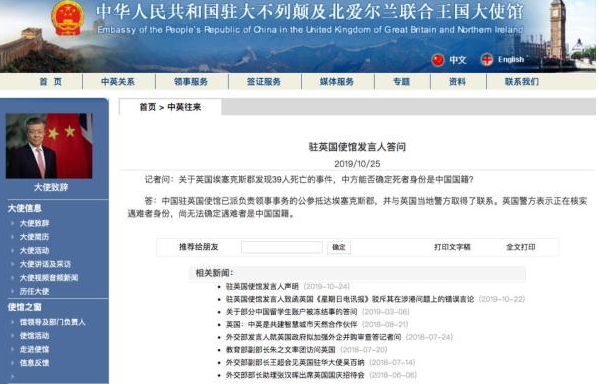Select the 签证服务 menu item
This screenshot has width=598, height=384.
264,82
